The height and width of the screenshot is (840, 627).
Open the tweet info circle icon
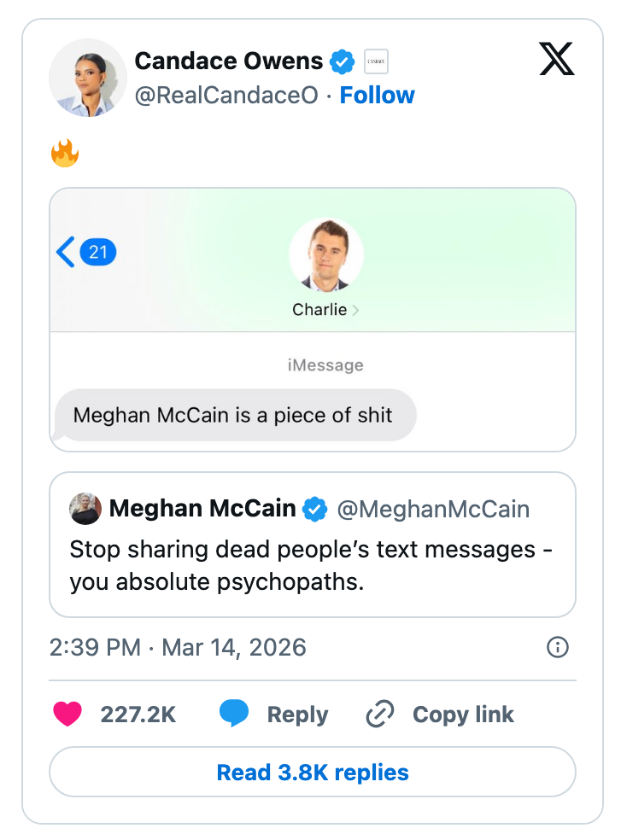pos(557,647)
